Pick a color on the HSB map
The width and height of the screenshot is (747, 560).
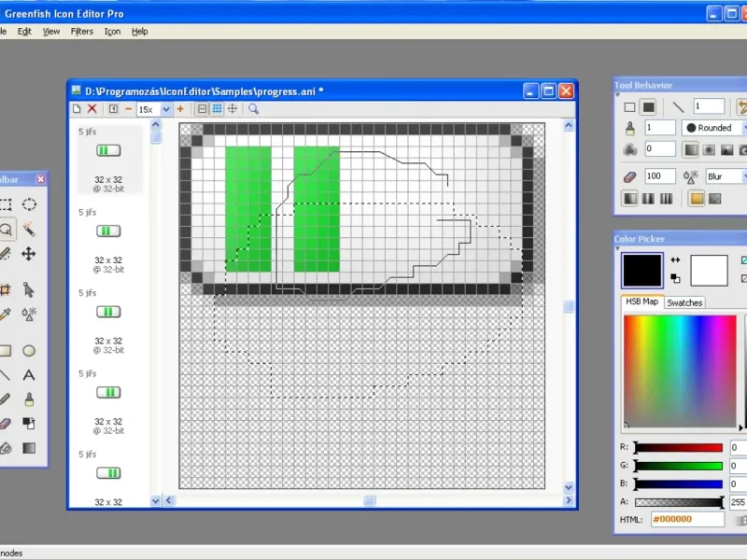680,371
